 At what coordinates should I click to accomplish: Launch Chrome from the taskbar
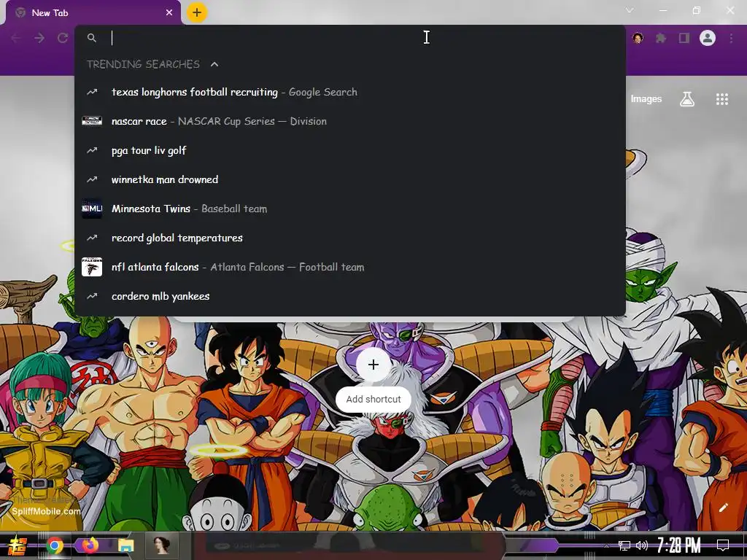click(55, 545)
